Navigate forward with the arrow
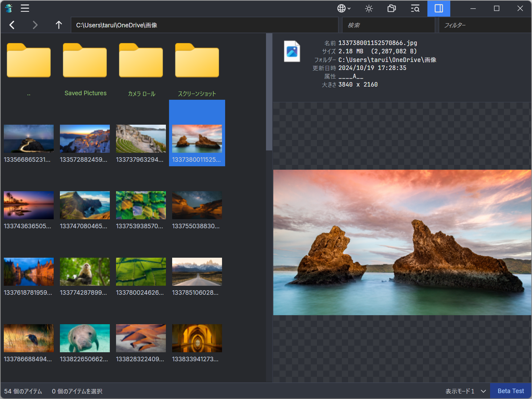The height and width of the screenshot is (399, 532). (35, 25)
